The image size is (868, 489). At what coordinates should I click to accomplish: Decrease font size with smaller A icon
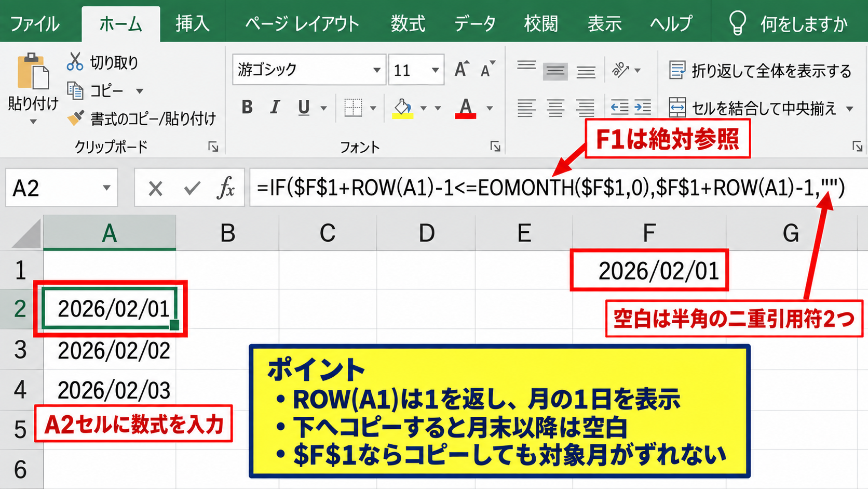pyautogui.click(x=487, y=69)
